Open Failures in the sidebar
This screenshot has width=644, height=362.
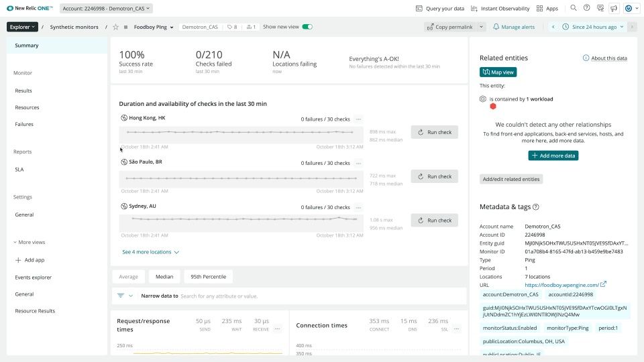coord(24,125)
